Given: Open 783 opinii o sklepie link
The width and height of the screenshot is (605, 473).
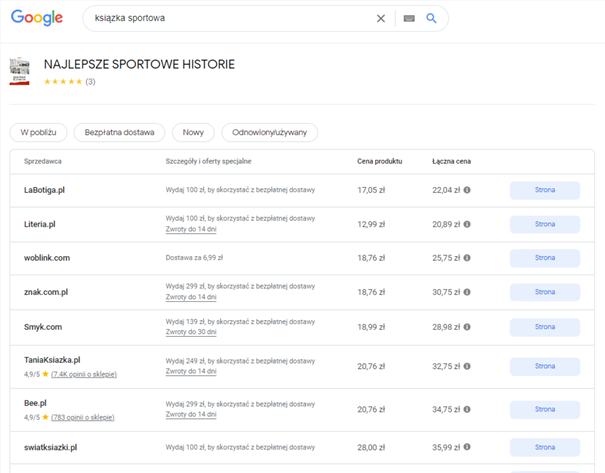Looking at the screenshot, I should tap(83, 417).
